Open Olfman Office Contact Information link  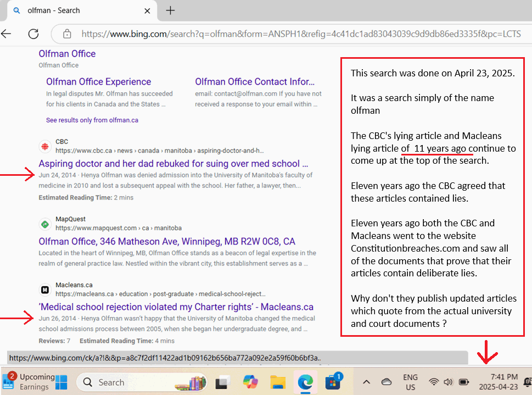tap(255, 81)
